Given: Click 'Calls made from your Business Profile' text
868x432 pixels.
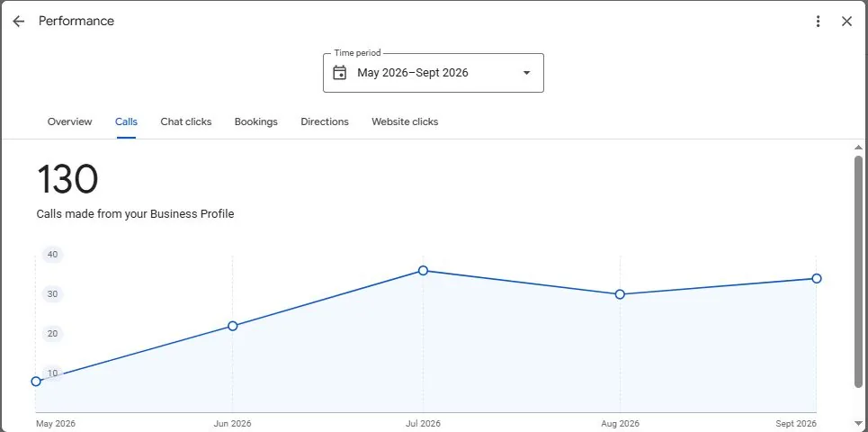Looking at the screenshot, I should (135, 214).
